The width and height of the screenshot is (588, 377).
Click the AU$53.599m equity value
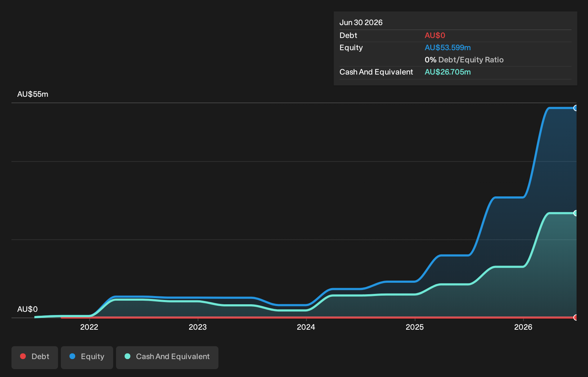[448, 48]
